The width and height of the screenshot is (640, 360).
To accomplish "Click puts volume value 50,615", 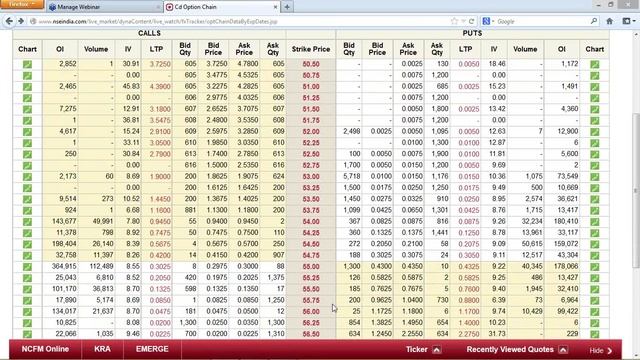I will pyautogui.click(x=531, y=244).
